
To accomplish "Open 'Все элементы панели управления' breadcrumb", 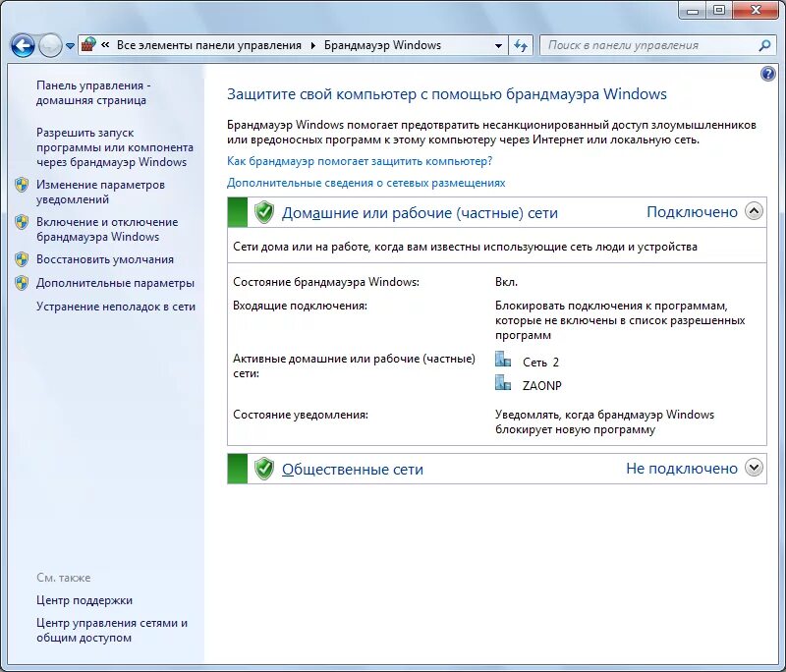I will coord(209,45).
